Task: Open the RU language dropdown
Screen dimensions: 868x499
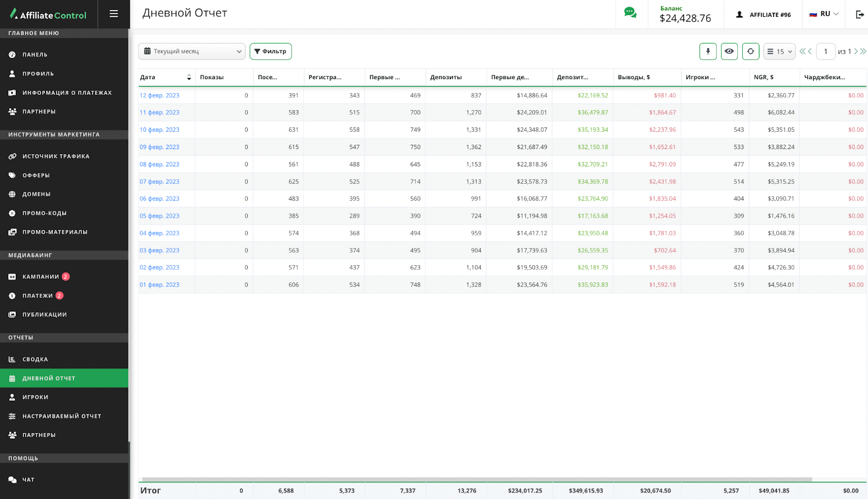Action: click(824, 14)
